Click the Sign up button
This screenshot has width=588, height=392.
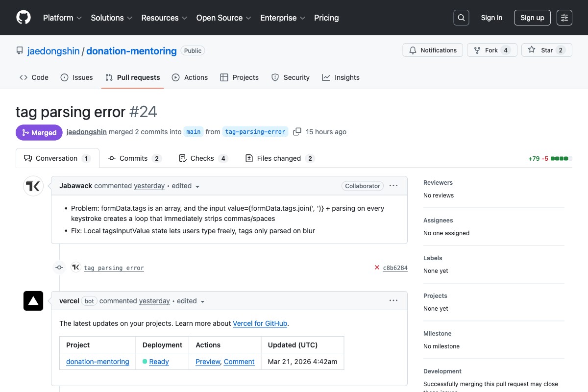pos(532,18)
